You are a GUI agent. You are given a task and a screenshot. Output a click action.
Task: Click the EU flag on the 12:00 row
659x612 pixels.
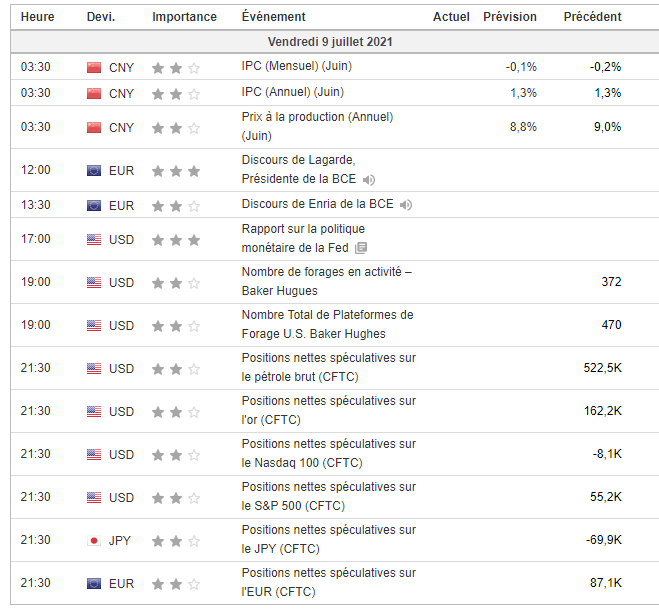pyautogui.click(x=94, y=171)
